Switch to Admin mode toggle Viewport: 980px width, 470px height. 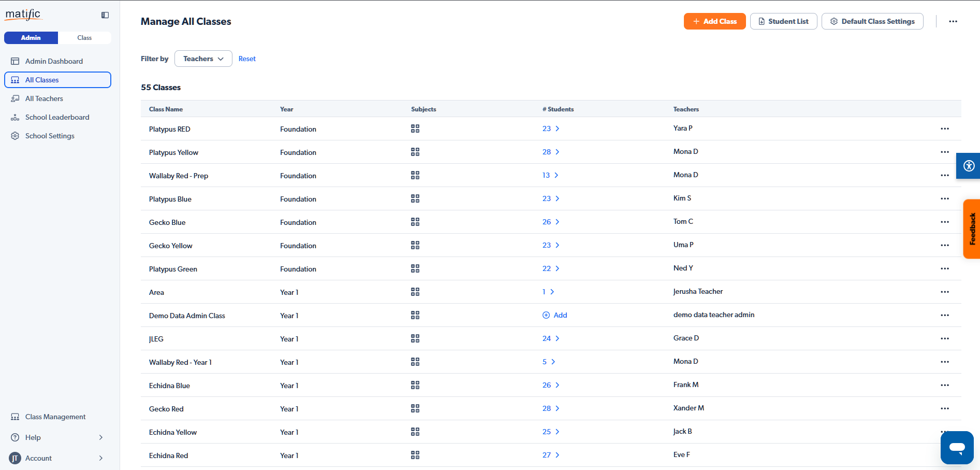pyautogui.click(x=31, y=38)
